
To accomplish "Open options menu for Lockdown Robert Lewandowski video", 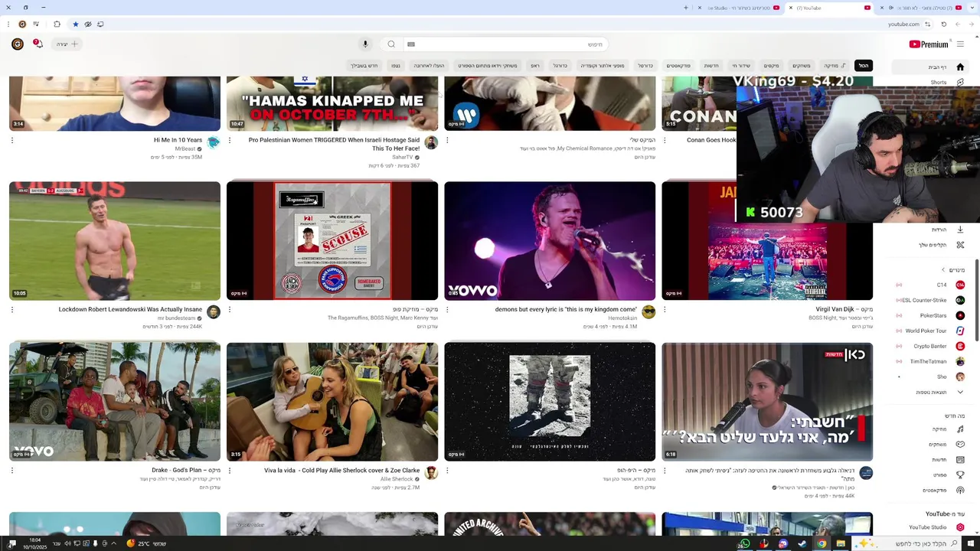I will [x=12, y=309].
